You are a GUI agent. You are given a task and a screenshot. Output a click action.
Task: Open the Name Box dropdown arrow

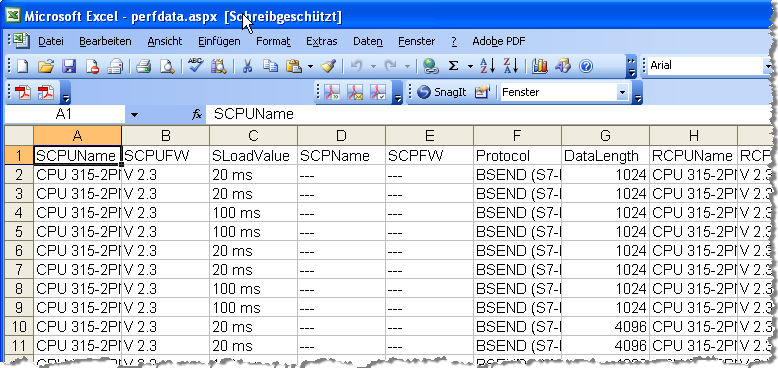coord(134,115)
